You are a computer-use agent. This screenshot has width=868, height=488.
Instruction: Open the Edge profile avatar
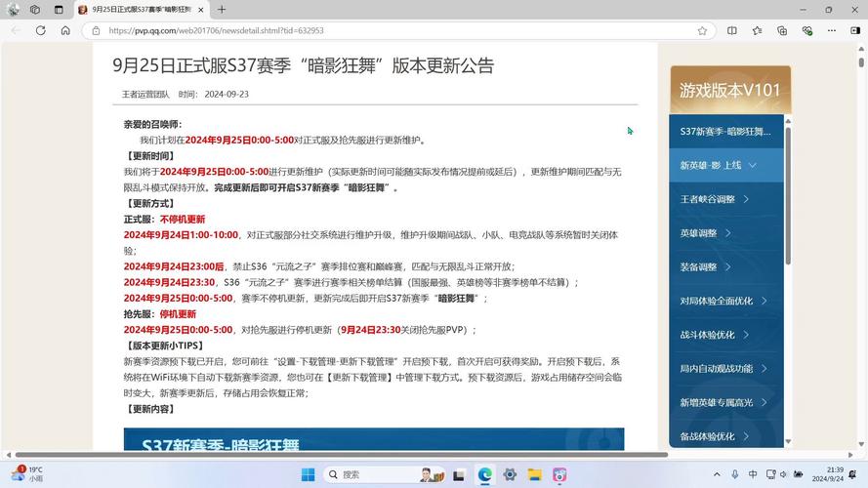tap(13, 10)
